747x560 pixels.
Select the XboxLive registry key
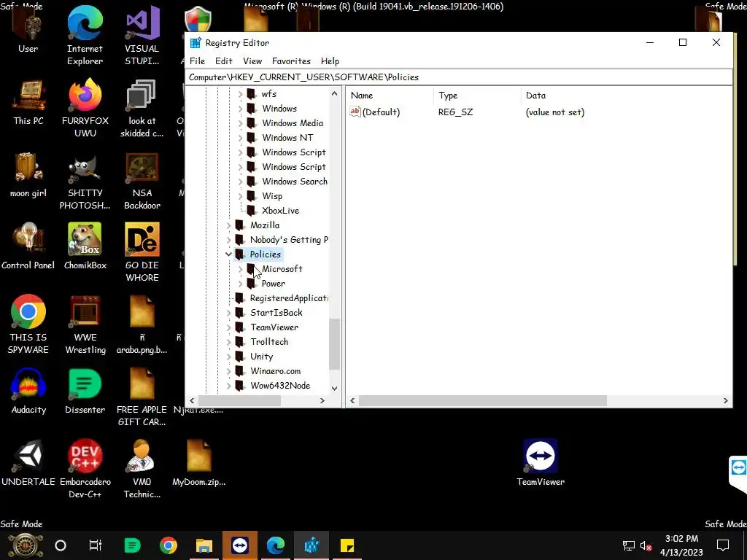click(x=280, y=211)
